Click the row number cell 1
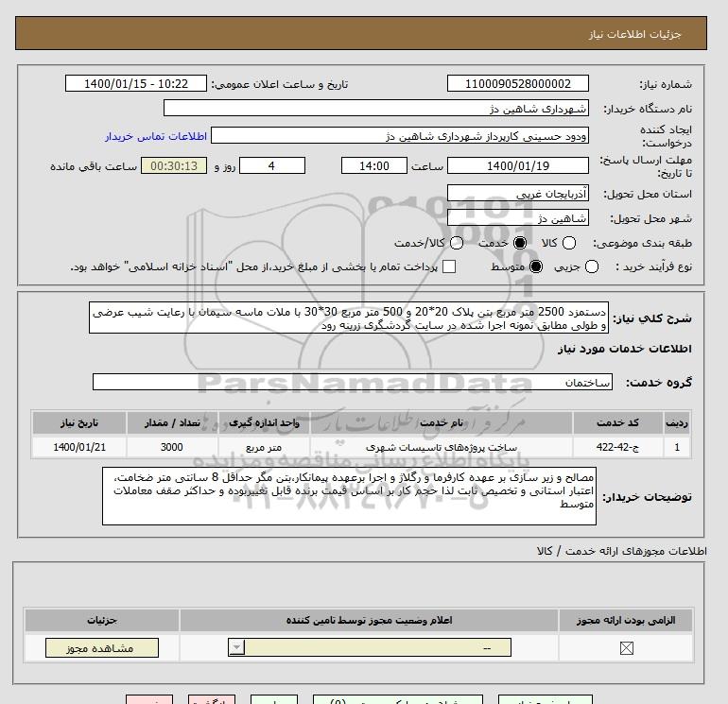728x704 pixels. tap(677, 447)
